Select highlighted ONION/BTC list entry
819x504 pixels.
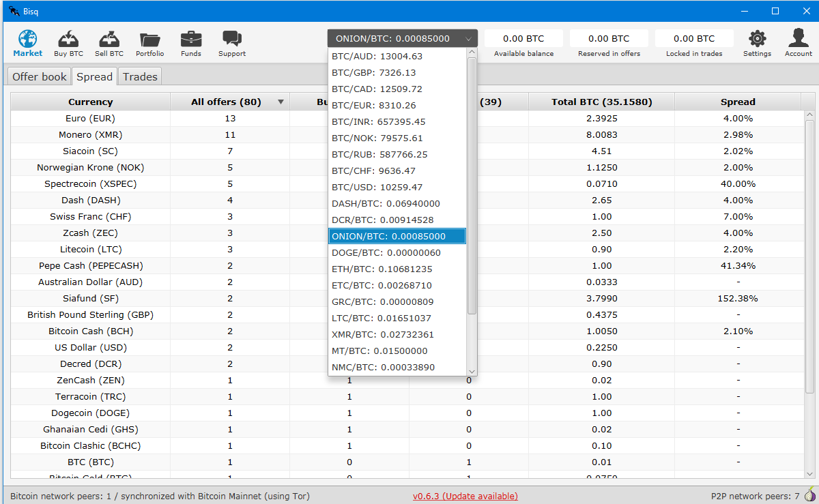397,236
